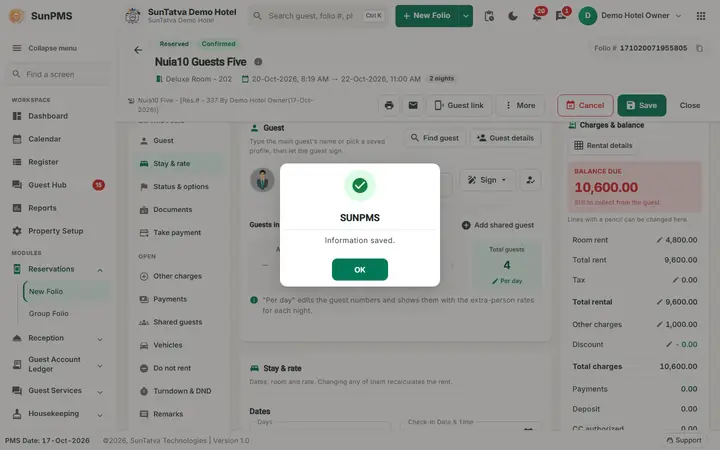Image resolution: width=720 pixels, height=450 pixels.
Task: Click the red Cancel button
Action: (585, 105)
